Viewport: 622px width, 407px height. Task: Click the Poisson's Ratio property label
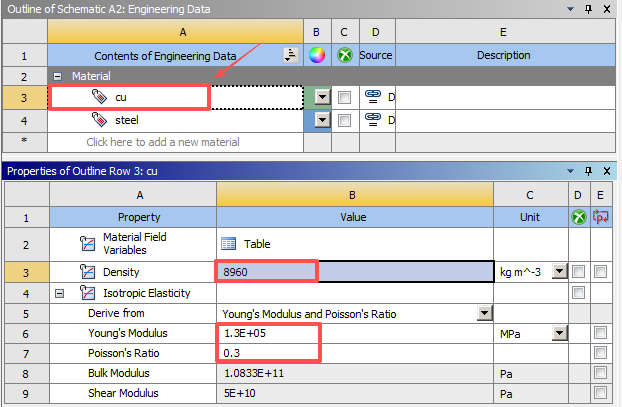123,353
